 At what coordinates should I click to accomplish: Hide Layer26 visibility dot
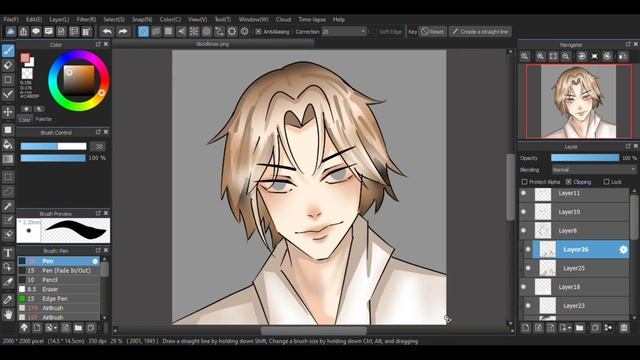tap(528, 249)
